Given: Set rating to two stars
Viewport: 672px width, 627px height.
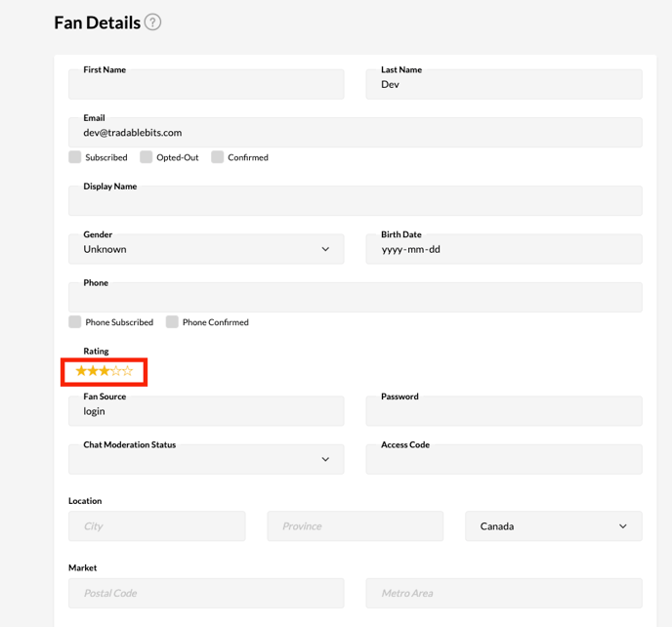Looking at the screenshot, I should (93, 371).
